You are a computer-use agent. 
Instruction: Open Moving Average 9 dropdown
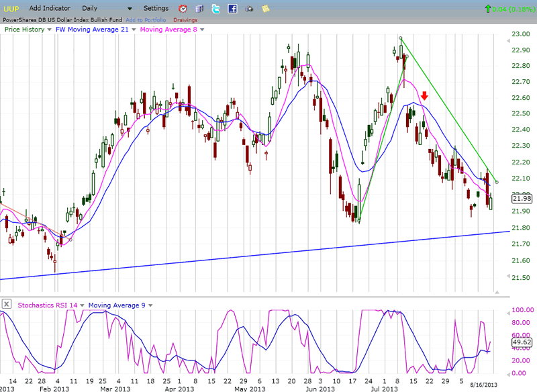152,305
